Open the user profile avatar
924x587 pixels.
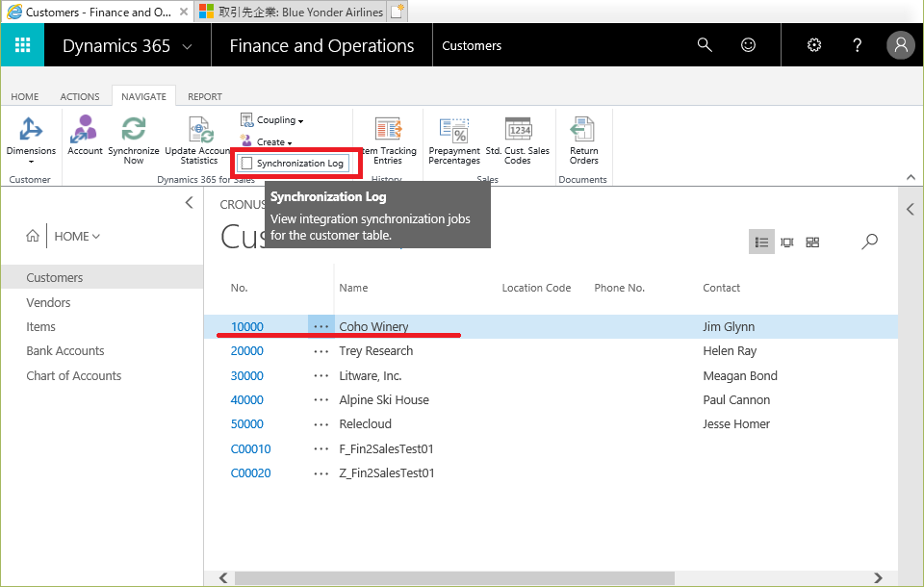coord(901,45)
